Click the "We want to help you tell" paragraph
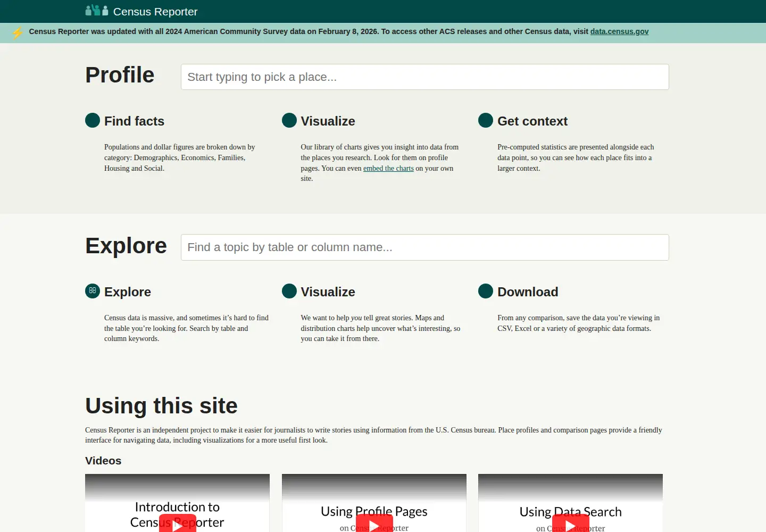766x532 pixels. 380,328
